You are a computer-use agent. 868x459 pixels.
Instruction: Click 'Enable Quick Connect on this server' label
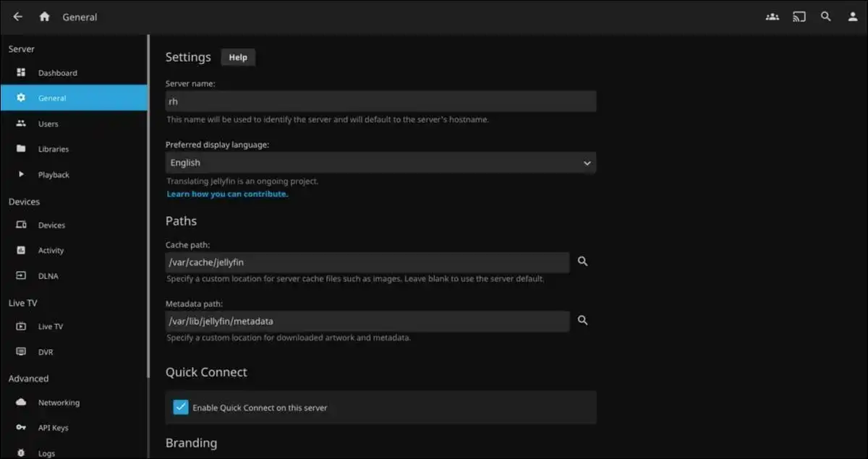260,408
